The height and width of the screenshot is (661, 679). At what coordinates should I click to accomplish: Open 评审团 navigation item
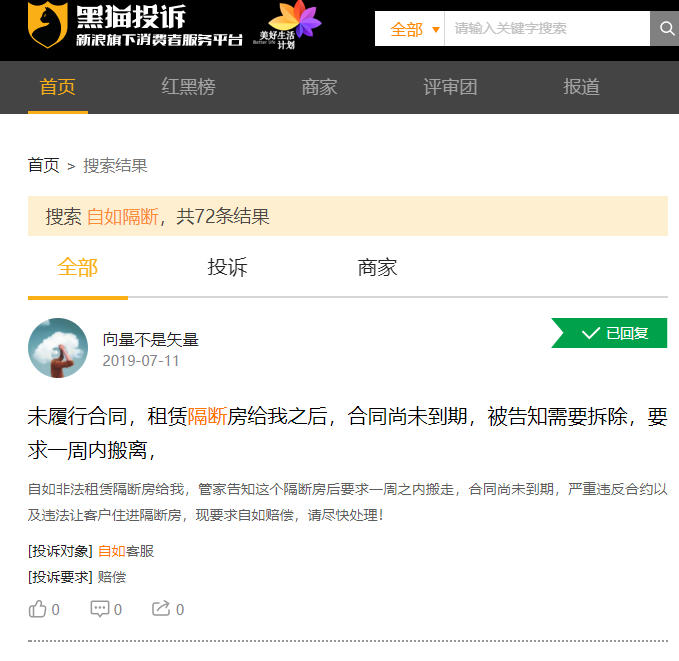[x=450, y=87]
